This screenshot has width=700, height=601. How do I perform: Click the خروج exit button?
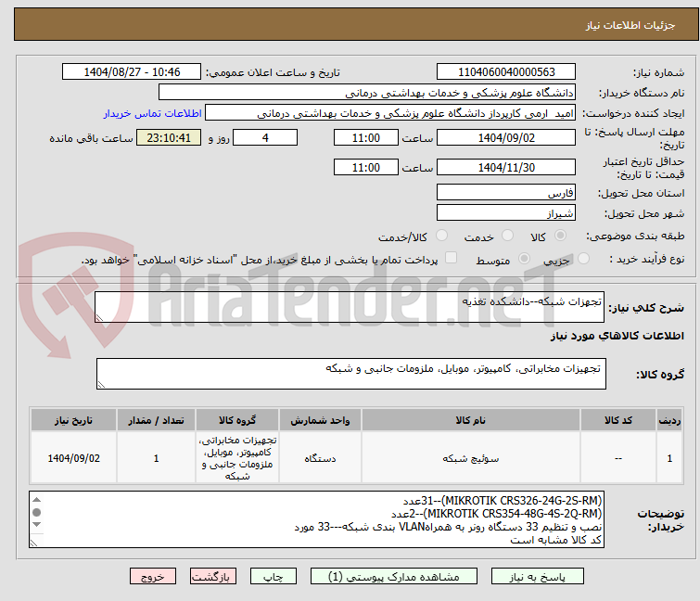[153, 576]
